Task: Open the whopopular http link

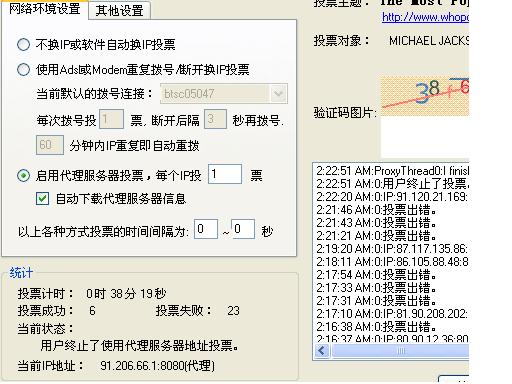Action: (425, 17)
